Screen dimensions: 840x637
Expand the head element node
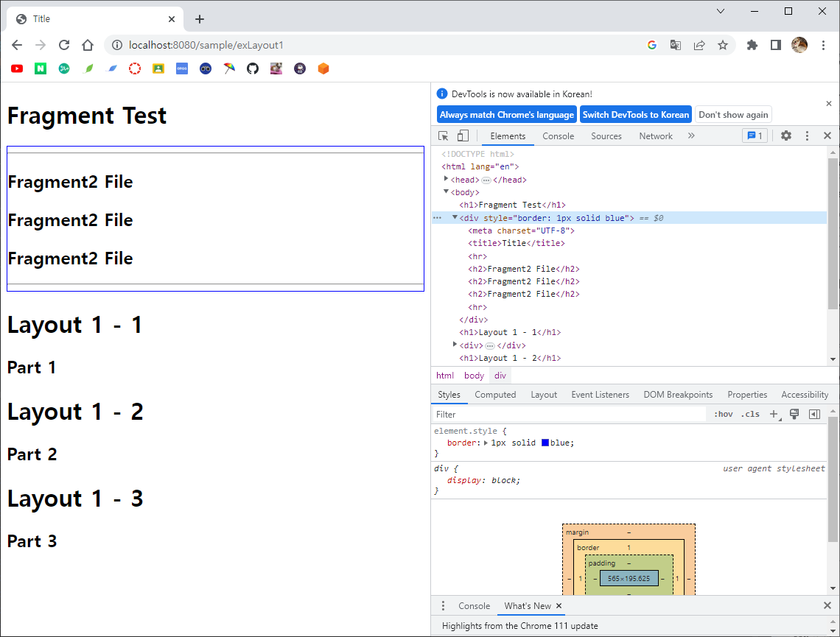(x=446, y=179)
